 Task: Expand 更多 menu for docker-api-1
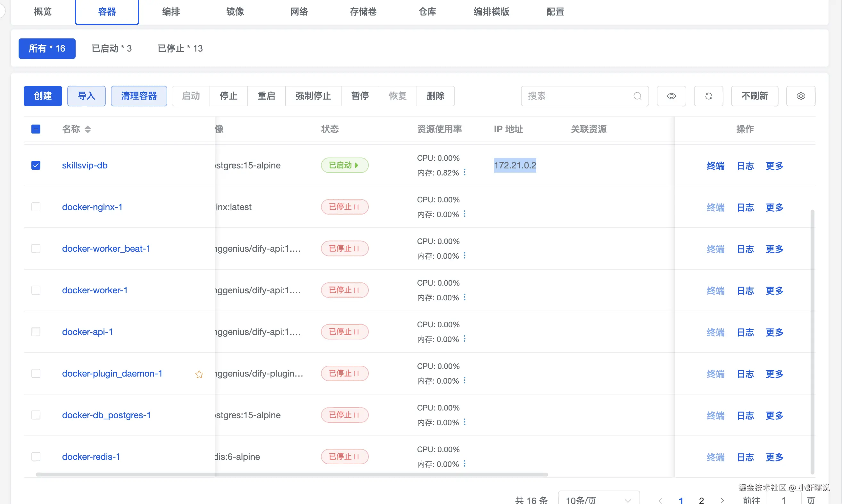click(x=774, y=332)
